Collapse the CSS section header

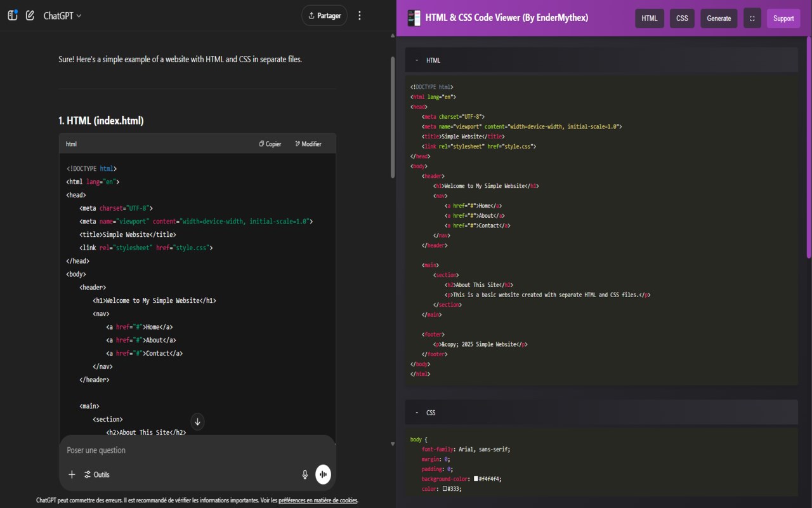601,413
